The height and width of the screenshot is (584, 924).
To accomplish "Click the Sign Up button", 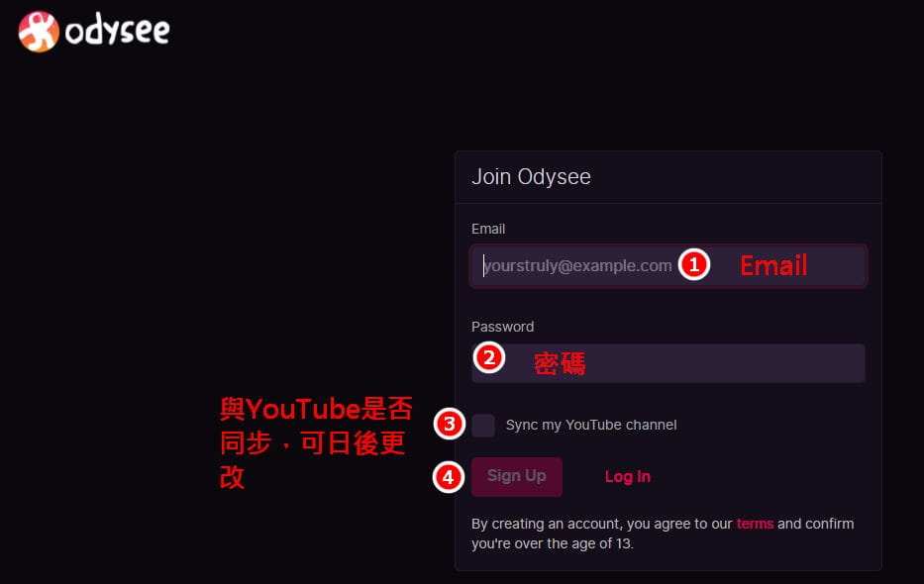I will [517, 476].
